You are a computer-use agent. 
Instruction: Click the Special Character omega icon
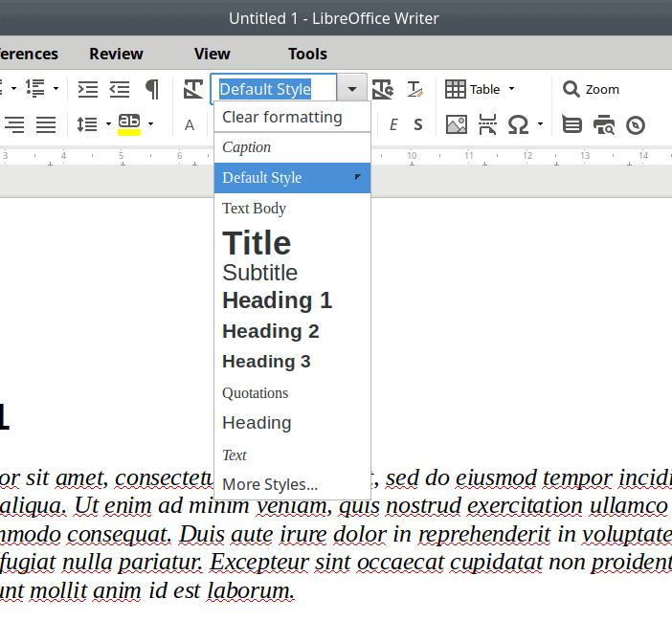518,124
